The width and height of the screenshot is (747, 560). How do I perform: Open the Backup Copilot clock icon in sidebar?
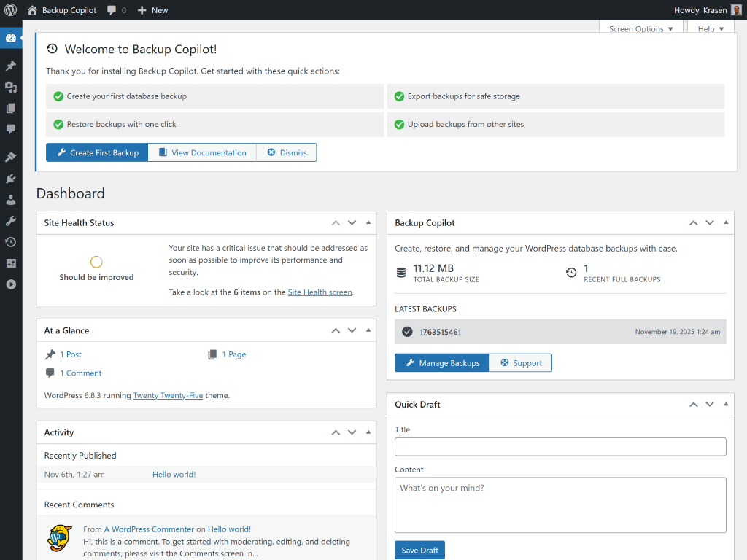(x=11, y=241)
